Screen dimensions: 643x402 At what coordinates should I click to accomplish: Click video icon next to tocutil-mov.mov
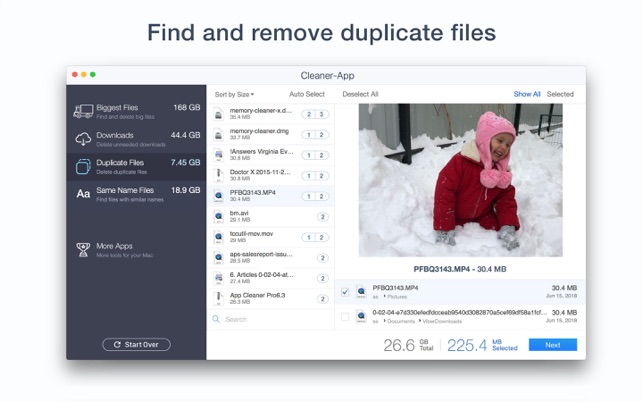219,237
